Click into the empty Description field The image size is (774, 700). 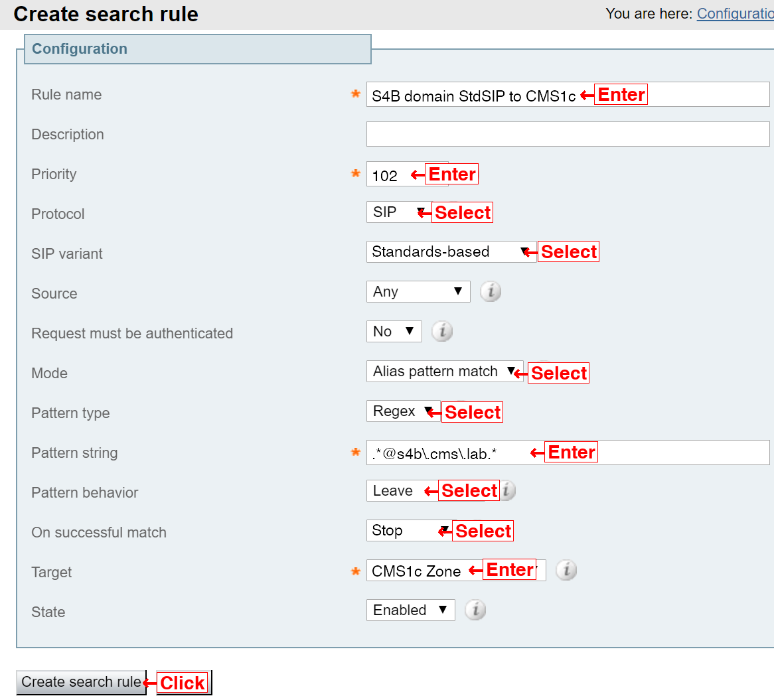568,134
